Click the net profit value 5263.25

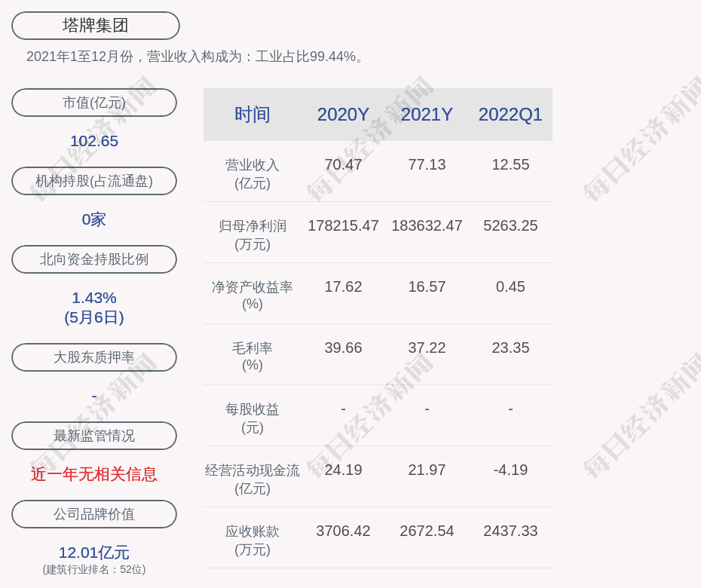510,225
